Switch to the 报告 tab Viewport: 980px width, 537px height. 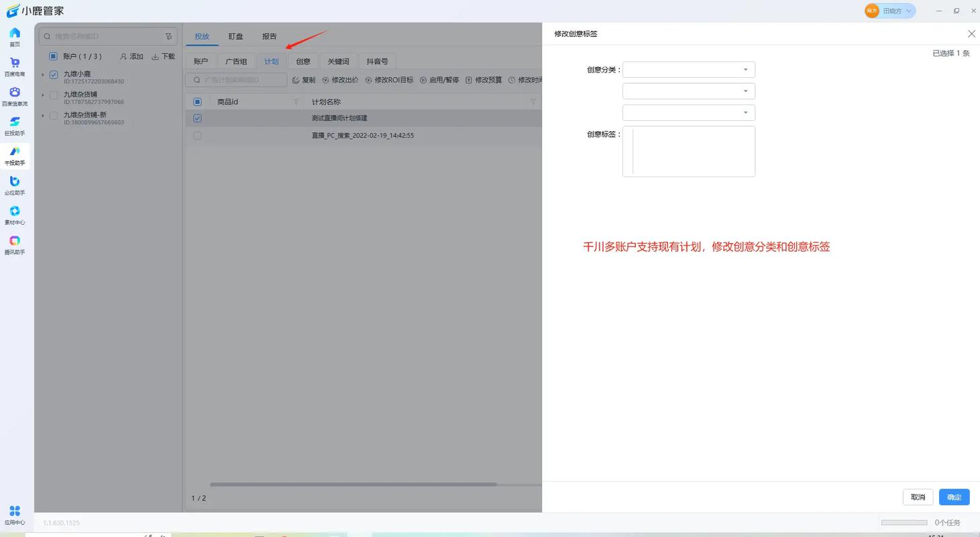click(x=270, y=36)
